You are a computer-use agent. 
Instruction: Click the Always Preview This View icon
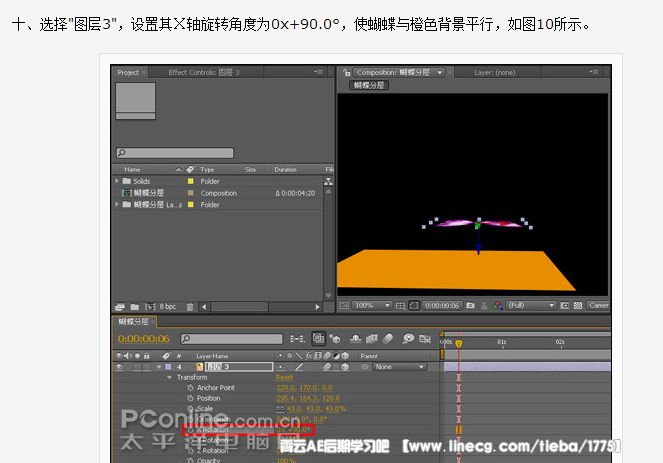[344, 305]
